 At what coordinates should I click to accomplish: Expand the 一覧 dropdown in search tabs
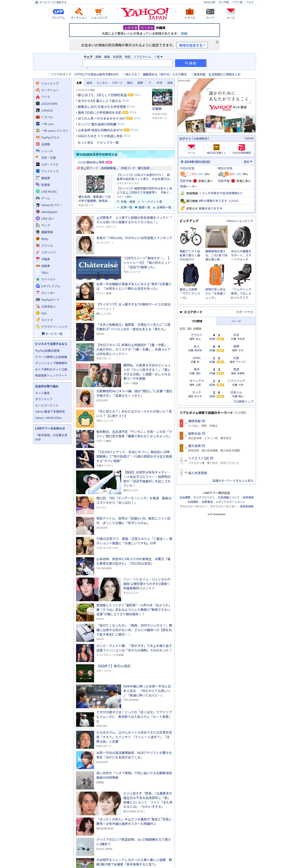tap(158, 57)
